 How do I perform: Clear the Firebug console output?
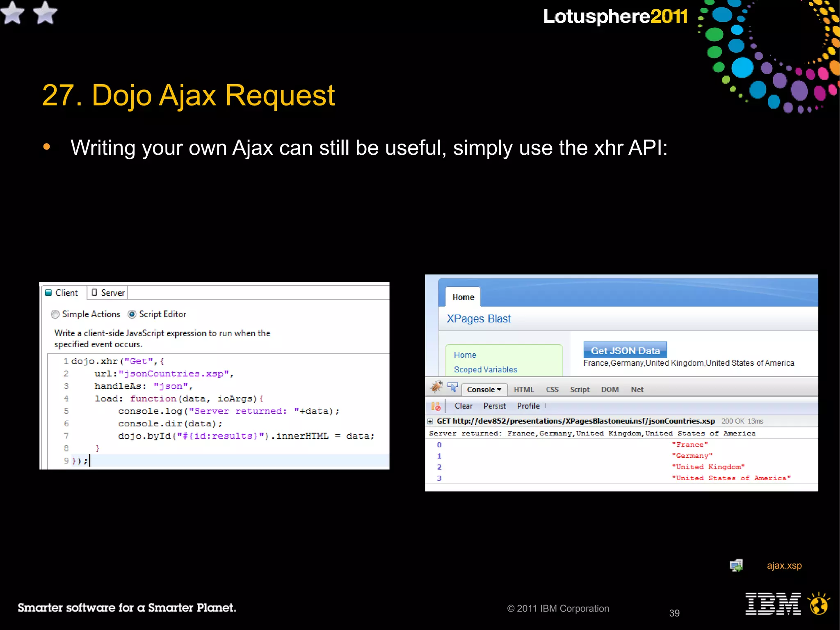click(x=463, y=406)
